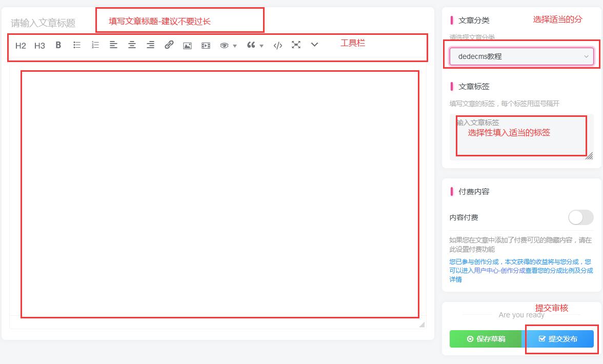603x364 pixels.
Task: Activate fullscreen editing mode
Action: 296,45
